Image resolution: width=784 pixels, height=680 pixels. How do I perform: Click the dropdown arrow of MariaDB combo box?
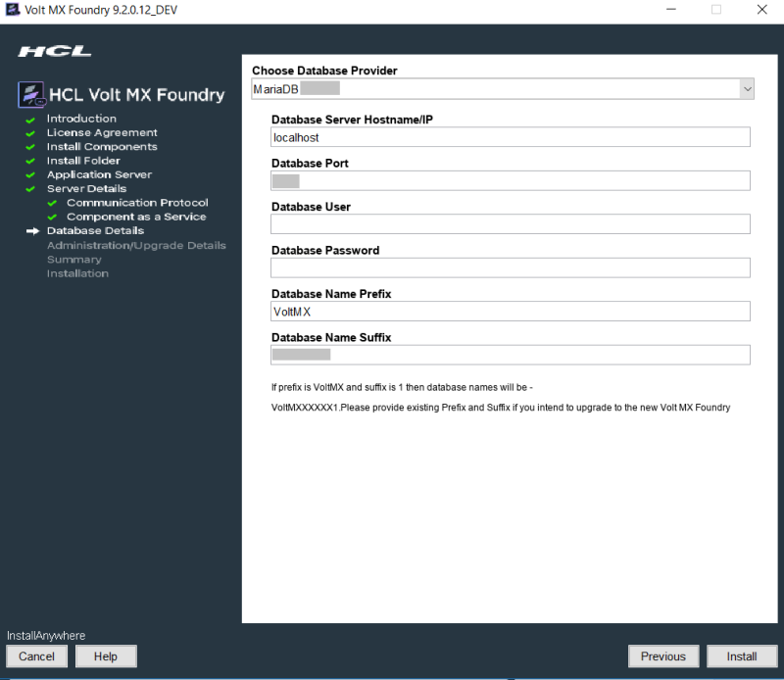(x=747, y=89)
